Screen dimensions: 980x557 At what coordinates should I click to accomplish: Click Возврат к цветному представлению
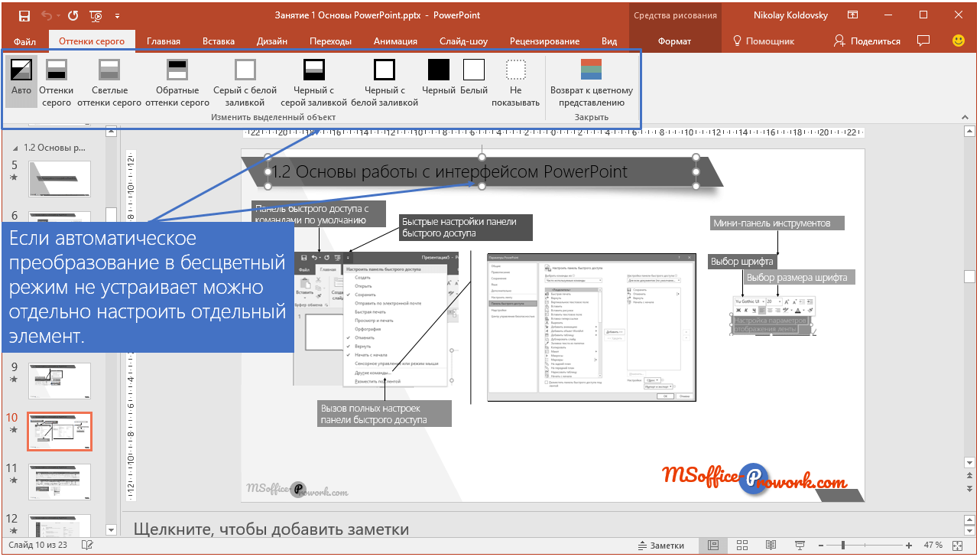(x=592, y=83)
